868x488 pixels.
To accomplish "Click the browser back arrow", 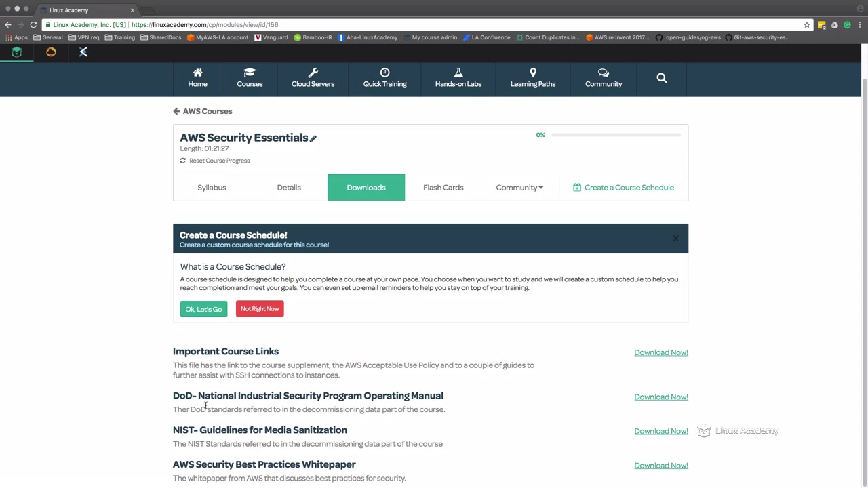I will point(8,24).
